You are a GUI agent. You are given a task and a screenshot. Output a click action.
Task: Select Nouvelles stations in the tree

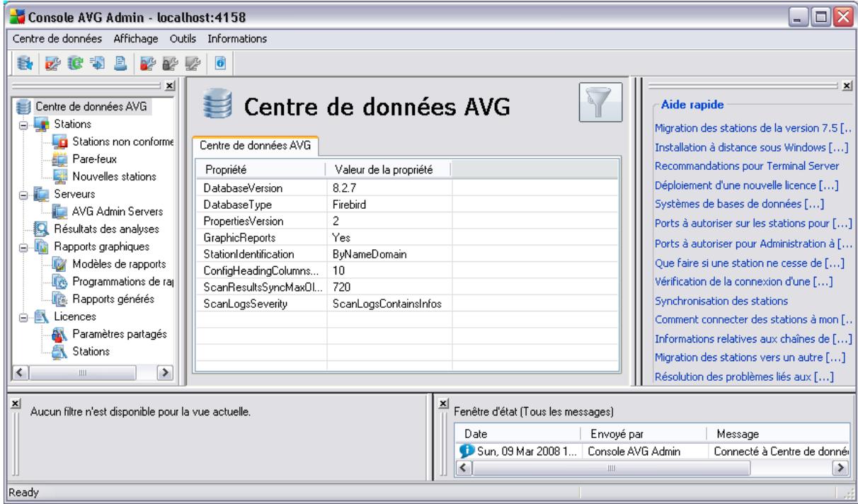115,176
